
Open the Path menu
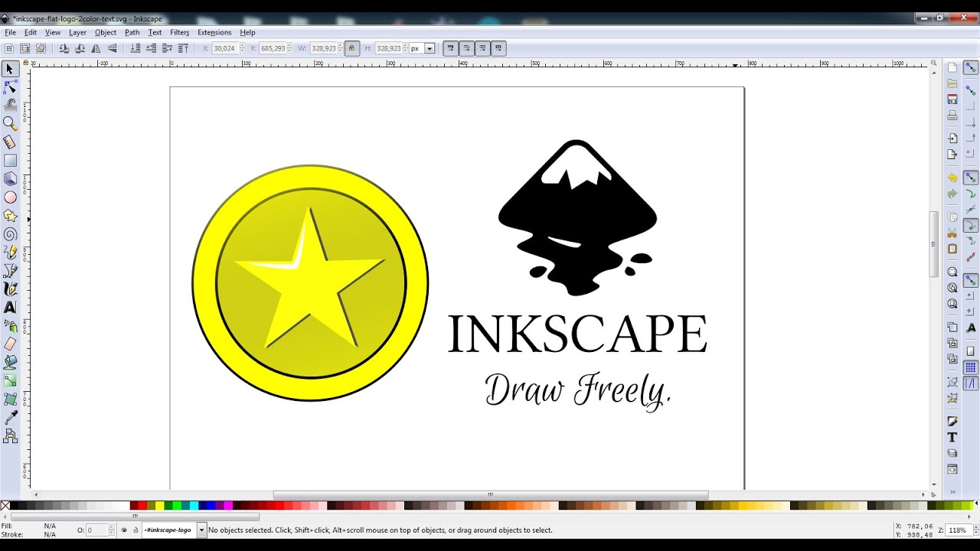pyautogui.click(x=132, y=32)
